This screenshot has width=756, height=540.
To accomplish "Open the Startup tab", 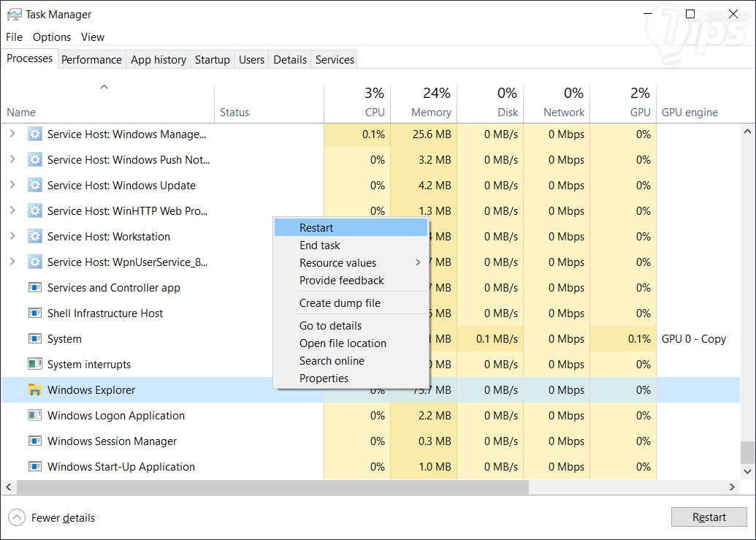I will click(212, 60).
